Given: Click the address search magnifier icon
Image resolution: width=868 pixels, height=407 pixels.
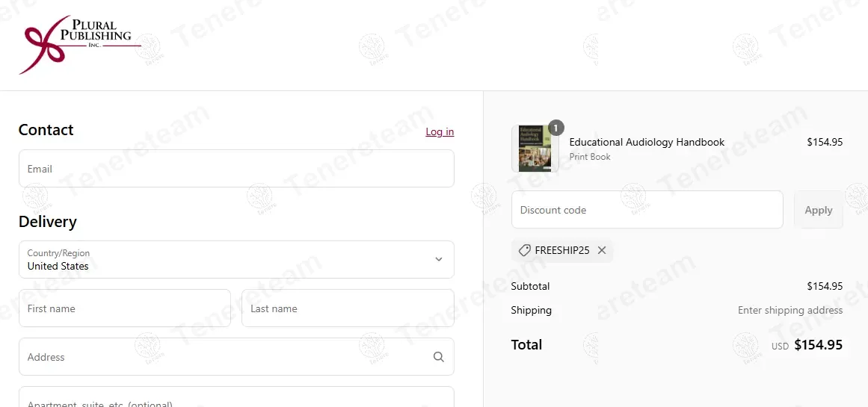Looking at the screenshot, I should (439, 357).
